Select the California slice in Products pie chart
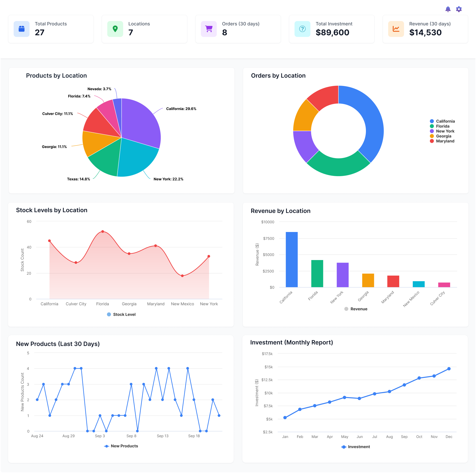 click(140, 120)
